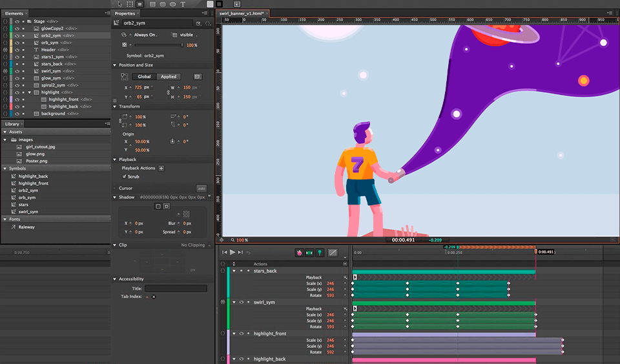Viewport: 620px width, 364px height.
Task: Collapse the Playback section in Properties
Action: (115, 159)
